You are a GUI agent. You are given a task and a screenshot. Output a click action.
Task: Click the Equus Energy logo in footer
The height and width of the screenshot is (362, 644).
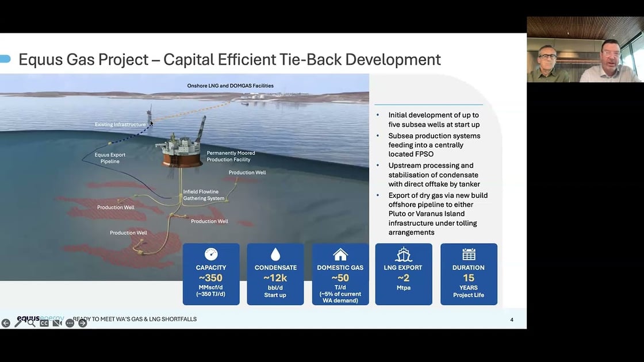coord(40,318)
